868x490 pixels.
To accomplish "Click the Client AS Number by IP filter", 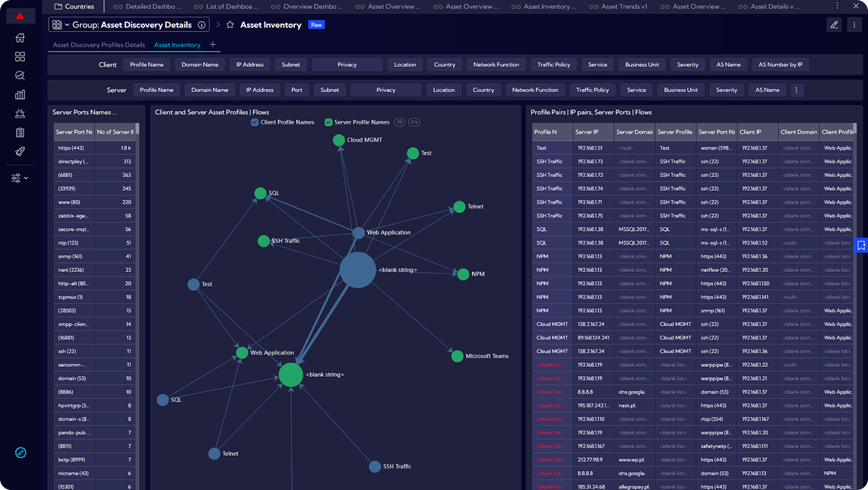I will (x=780, y=65).
